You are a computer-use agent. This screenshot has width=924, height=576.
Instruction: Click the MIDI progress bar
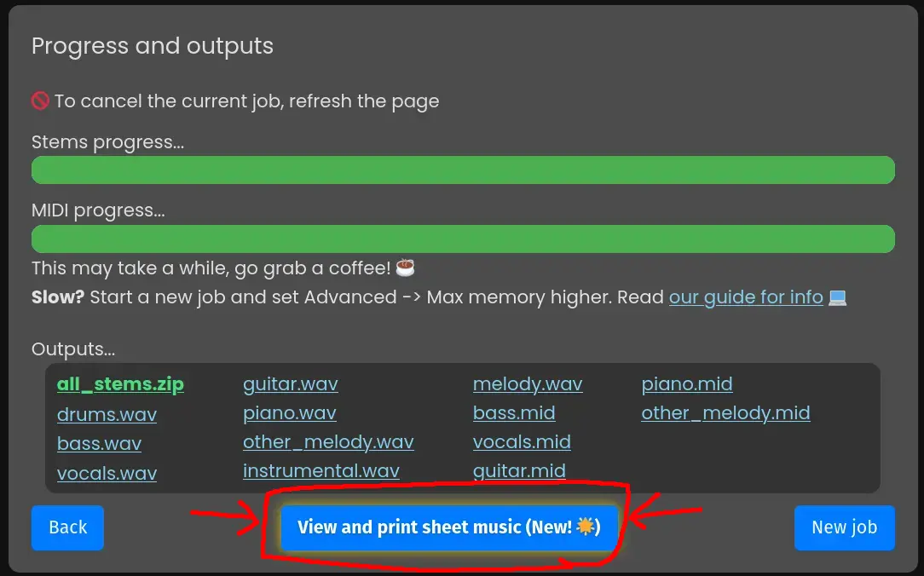tap(462, 239)
